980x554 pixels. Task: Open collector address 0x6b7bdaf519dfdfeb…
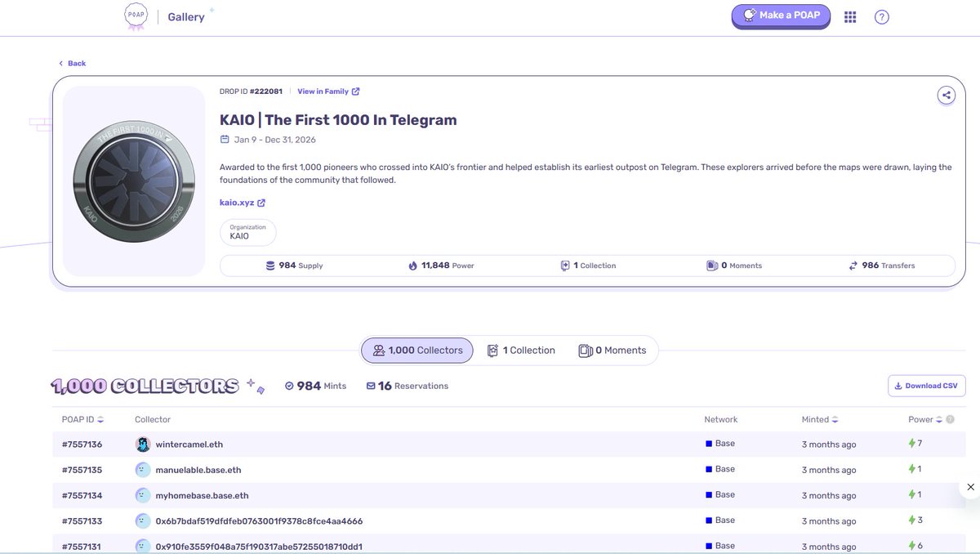[x=259, y=520]
